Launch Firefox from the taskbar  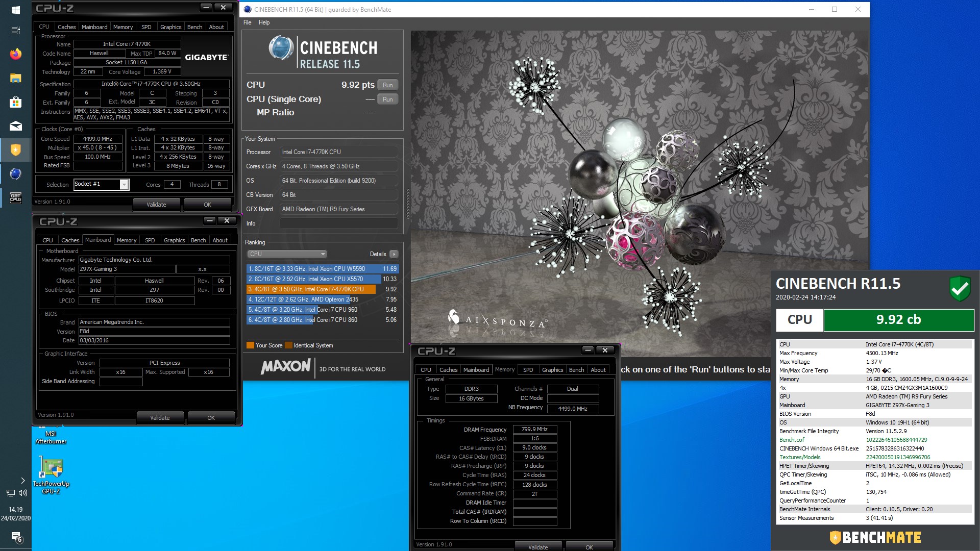click(15, 54)
